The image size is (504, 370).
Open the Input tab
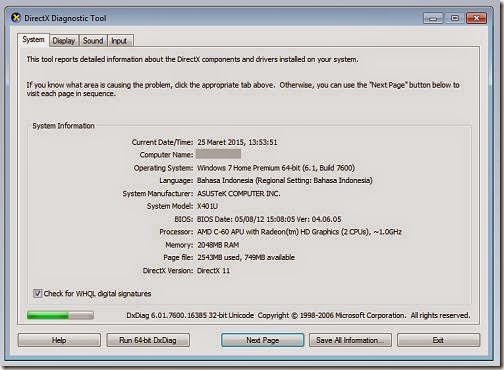(119, 41)
